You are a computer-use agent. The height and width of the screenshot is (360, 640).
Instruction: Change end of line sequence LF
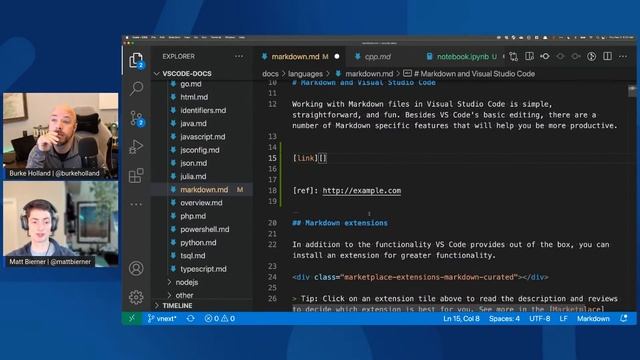pos(563,318)
